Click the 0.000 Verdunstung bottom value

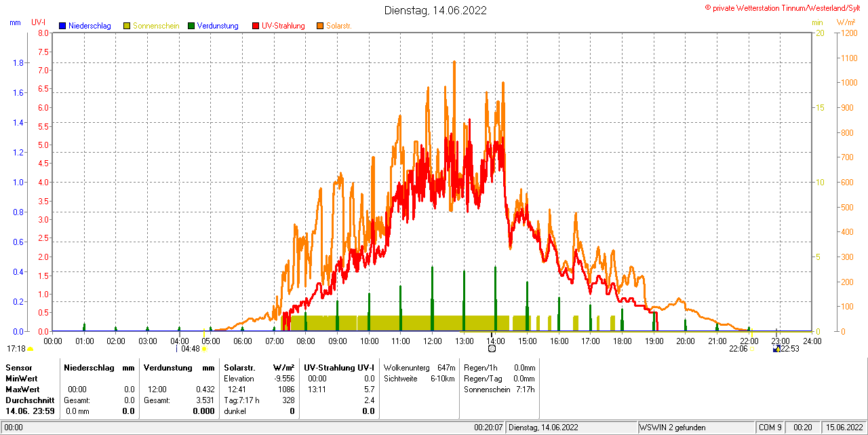[203, 411]
